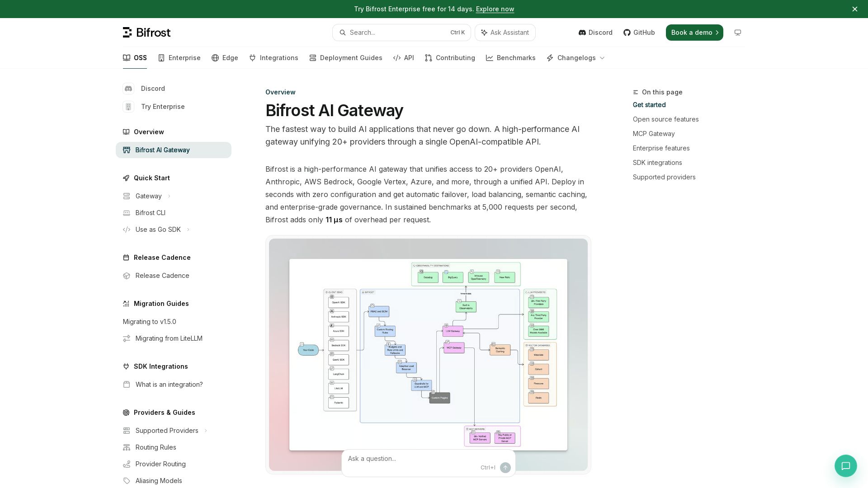
Task: Click the Discord icon in the header
Action: point(582,33)
